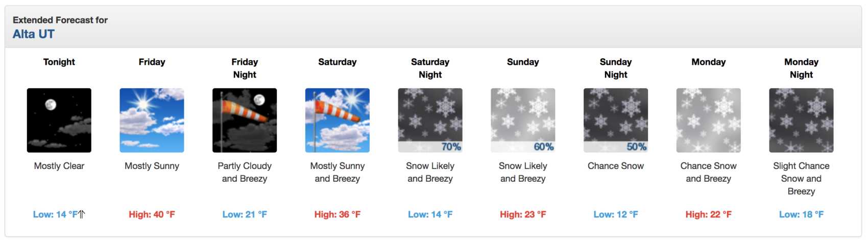Click the Tonight mostly clear moon icon

click(x=59, y=121)
